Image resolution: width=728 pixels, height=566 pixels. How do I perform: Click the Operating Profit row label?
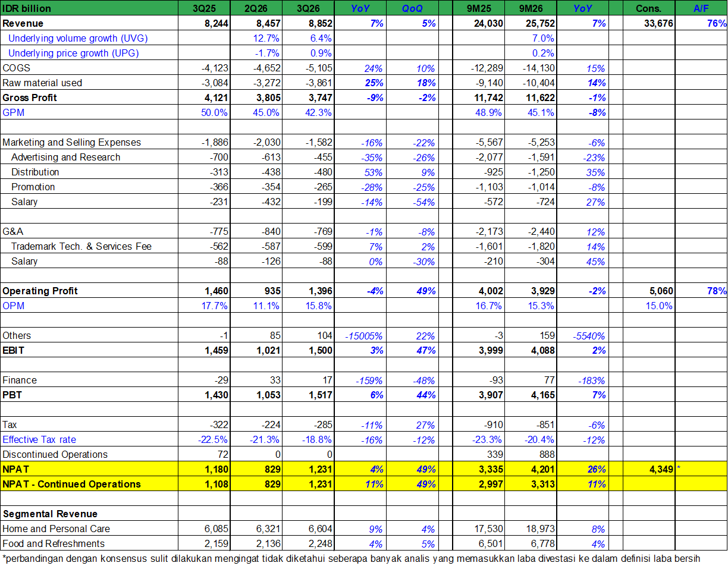40,291
